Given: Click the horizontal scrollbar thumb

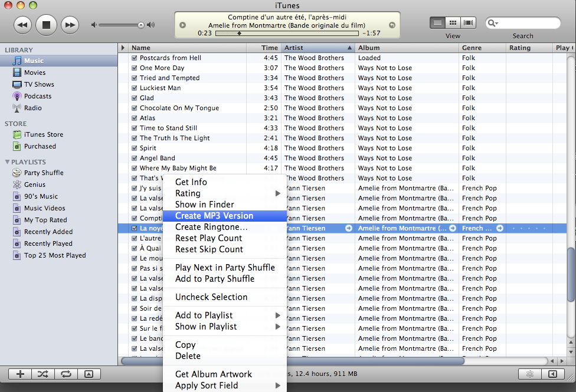Looking at the screenshot, I should pos(293,361).
